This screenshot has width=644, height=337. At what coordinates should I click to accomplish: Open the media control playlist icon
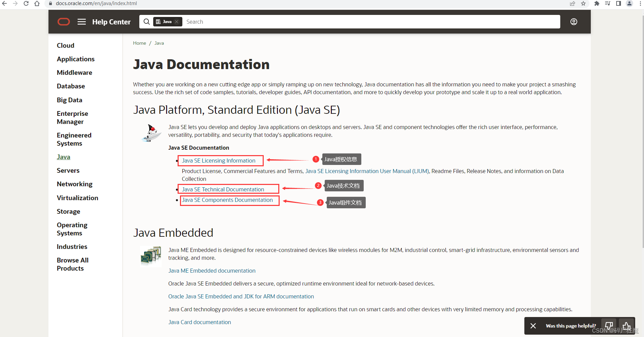point(608,3)
